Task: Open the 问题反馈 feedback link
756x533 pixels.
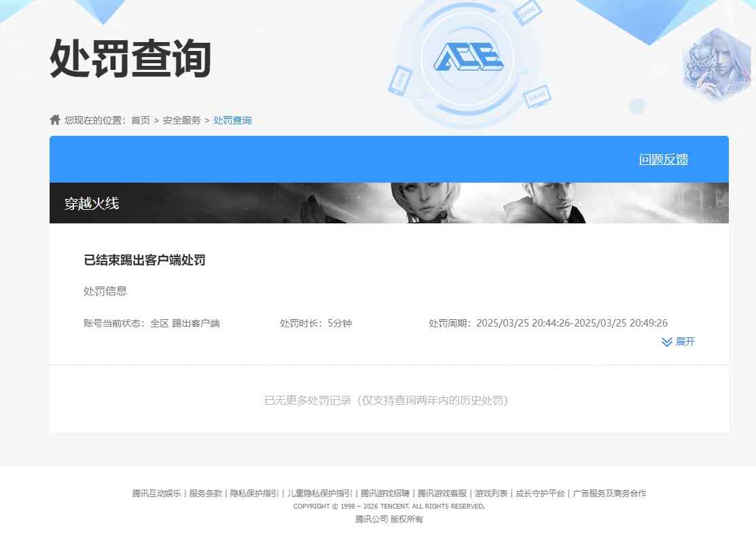Action: click(662, 159)
